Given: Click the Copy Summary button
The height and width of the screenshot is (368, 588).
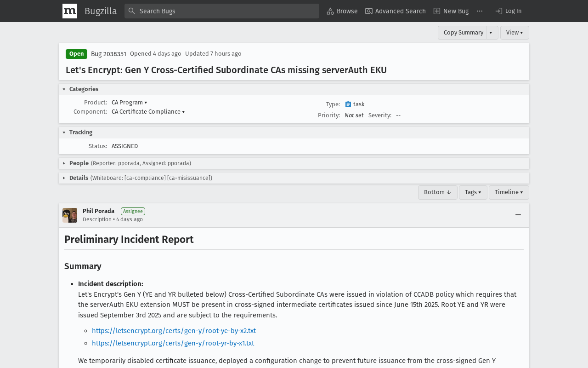Looking at the screenshot, I should (x=463, y=33).
